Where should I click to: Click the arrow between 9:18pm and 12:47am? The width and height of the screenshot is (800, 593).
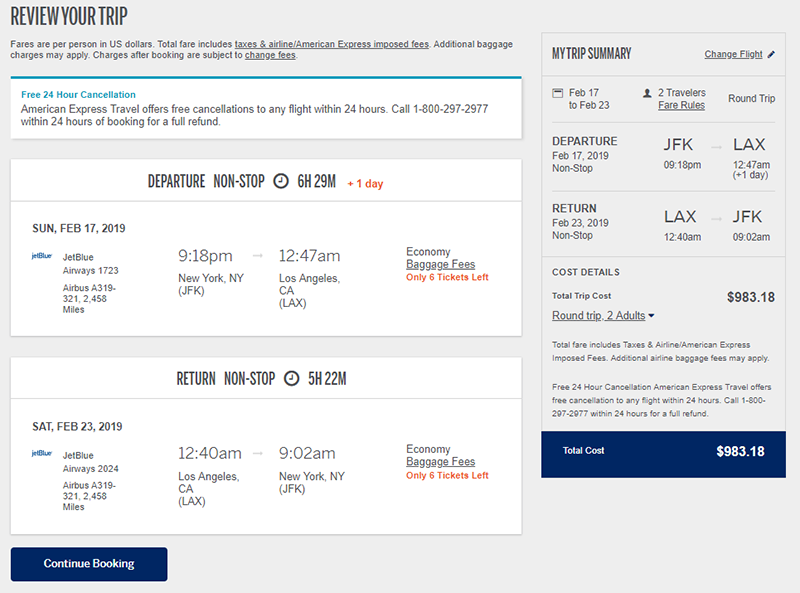pos(258,256)
